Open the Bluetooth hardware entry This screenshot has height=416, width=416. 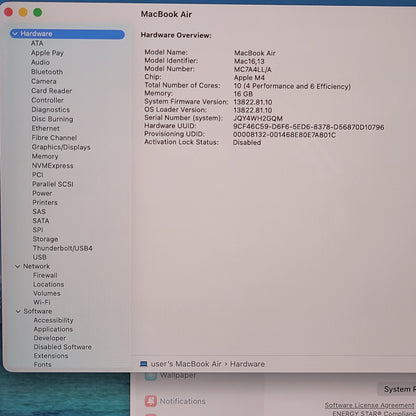(x=47, y=72)
